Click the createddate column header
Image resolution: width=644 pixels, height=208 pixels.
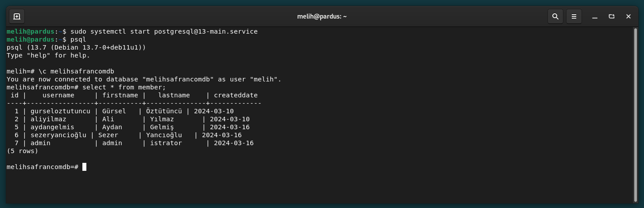coord(236,95)
